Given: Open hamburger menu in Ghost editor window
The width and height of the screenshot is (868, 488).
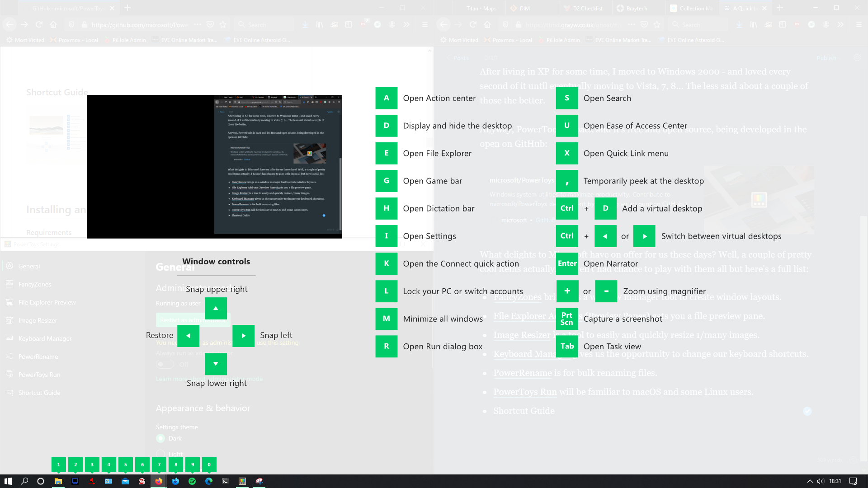Looking at the screenshot, I should coord(859,24).
